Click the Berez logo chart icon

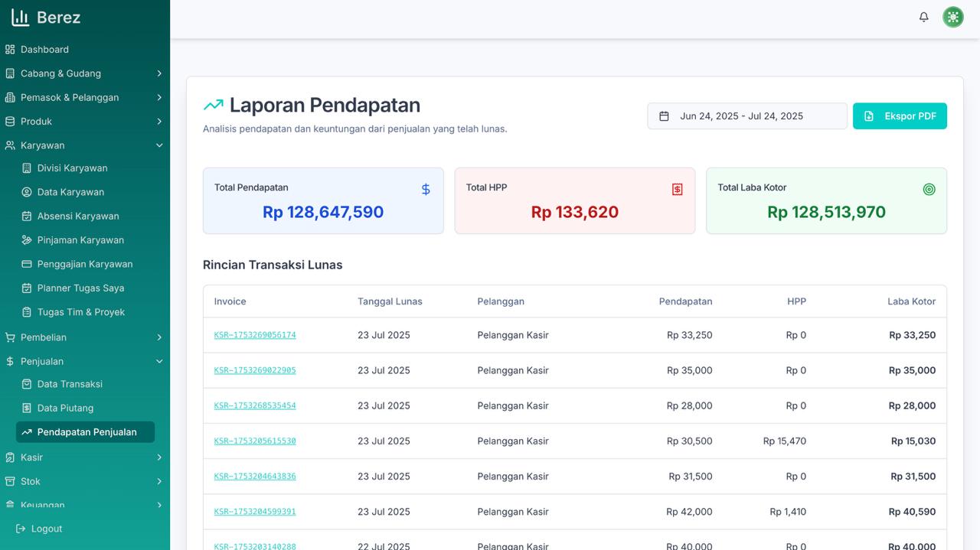(21, 16)
